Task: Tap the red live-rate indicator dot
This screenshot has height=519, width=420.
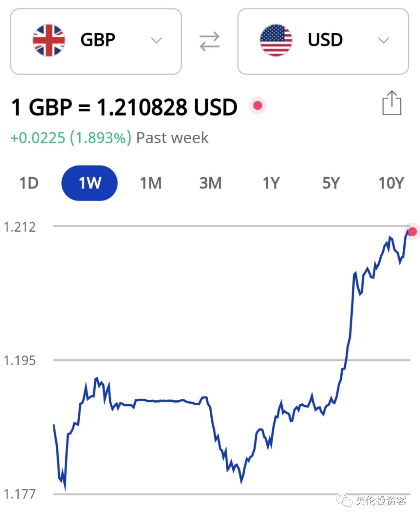Action: [257, 106]
